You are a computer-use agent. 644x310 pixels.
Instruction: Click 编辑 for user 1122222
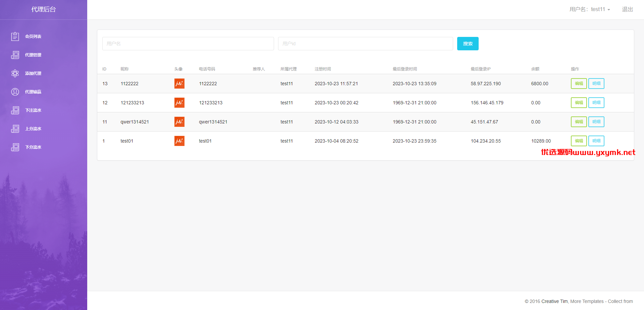579,84
